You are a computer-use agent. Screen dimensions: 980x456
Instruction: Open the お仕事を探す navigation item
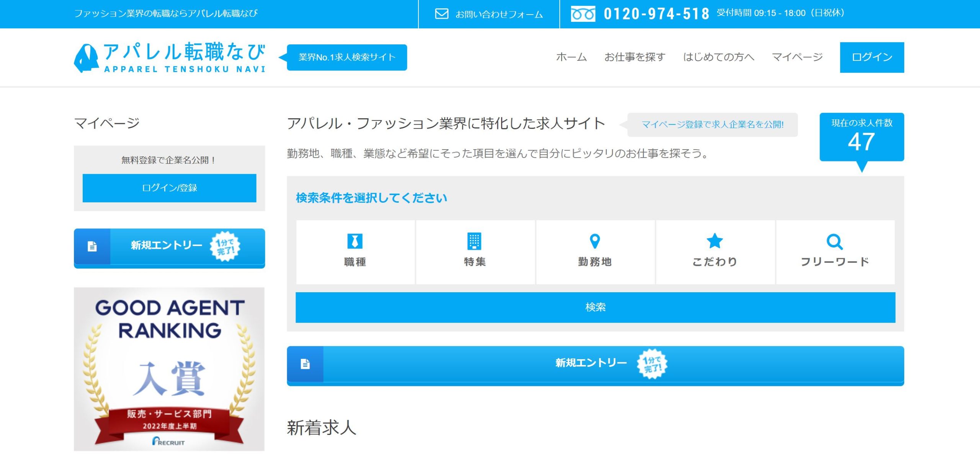(x=635, y=57)
